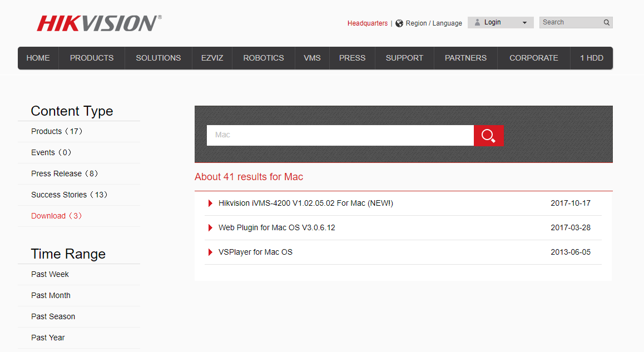Click the red arrow beside Web Plugin result
The image size is (644, 352).
(210, 227)
